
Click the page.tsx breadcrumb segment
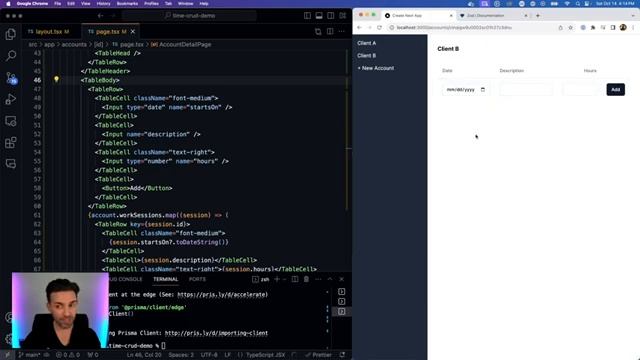point(132,44)
